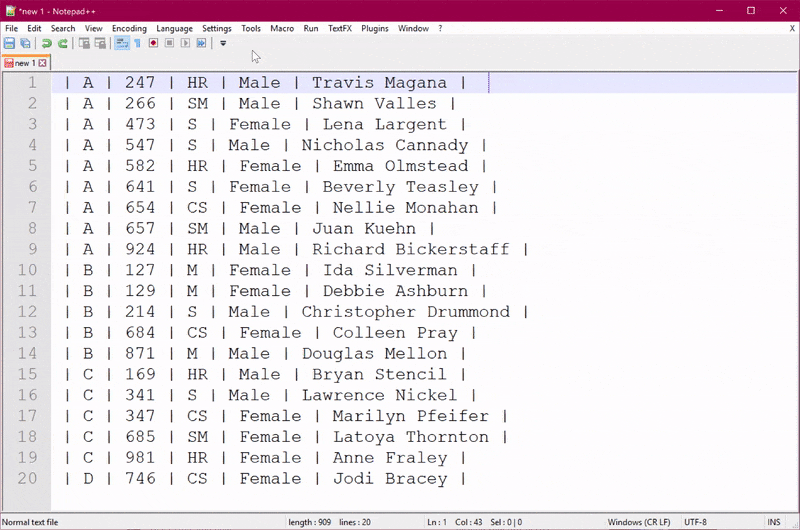The image size is (800, 530).
Task: Open the Language menu
Action: [175, 29]
